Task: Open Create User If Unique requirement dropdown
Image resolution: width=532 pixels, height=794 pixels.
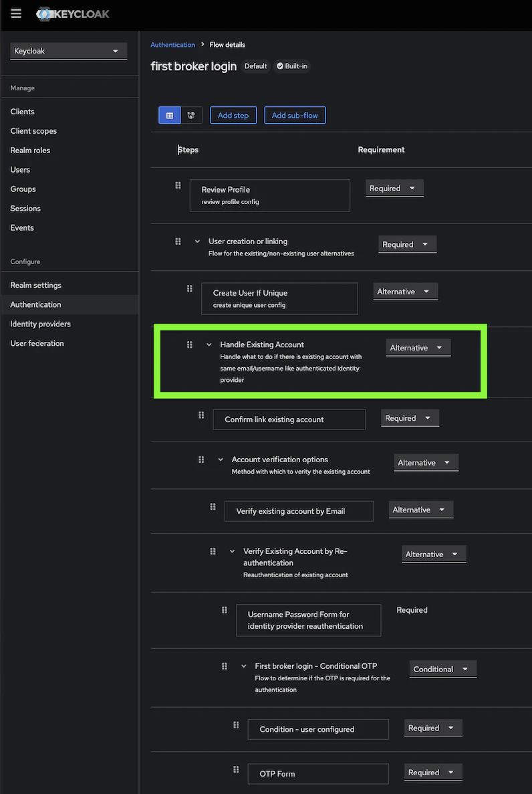Action: (x=406, y=292)
